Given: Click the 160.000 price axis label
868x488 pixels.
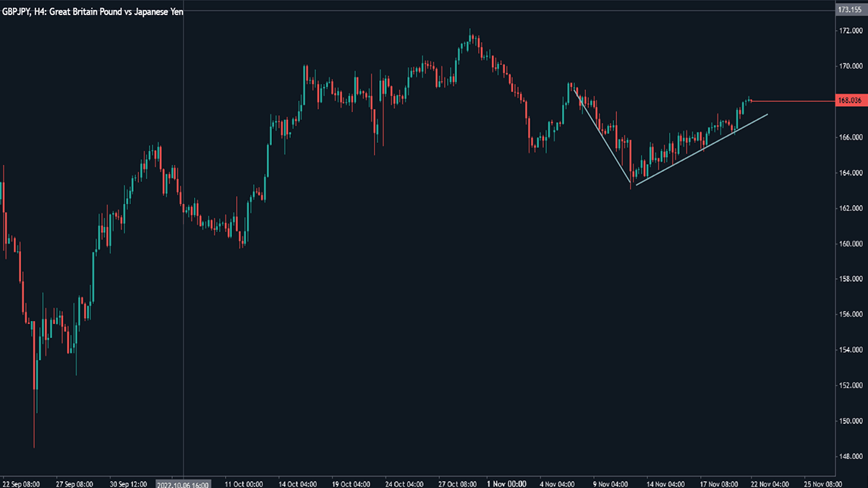Looking at the screenshot, I should click(850, 244).
